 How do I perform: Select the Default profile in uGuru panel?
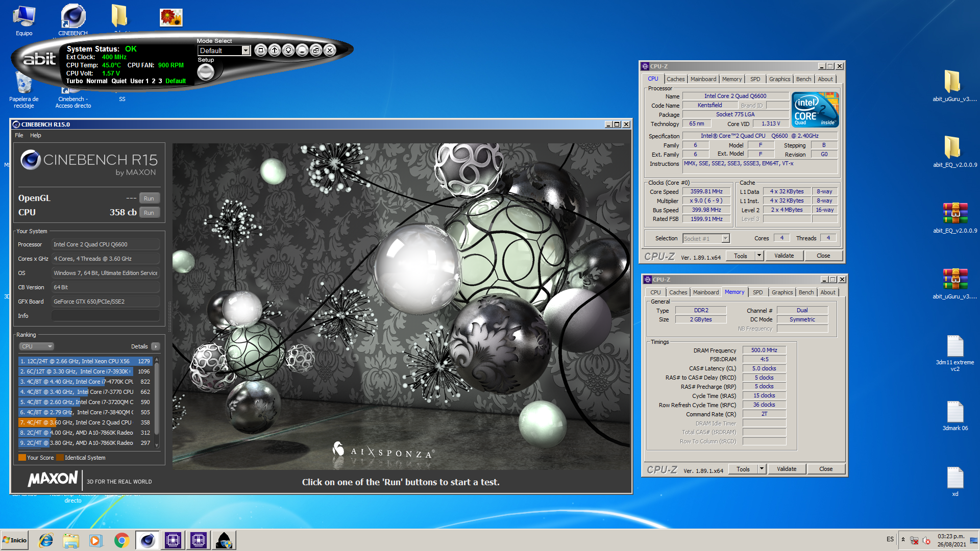point(176,81)
